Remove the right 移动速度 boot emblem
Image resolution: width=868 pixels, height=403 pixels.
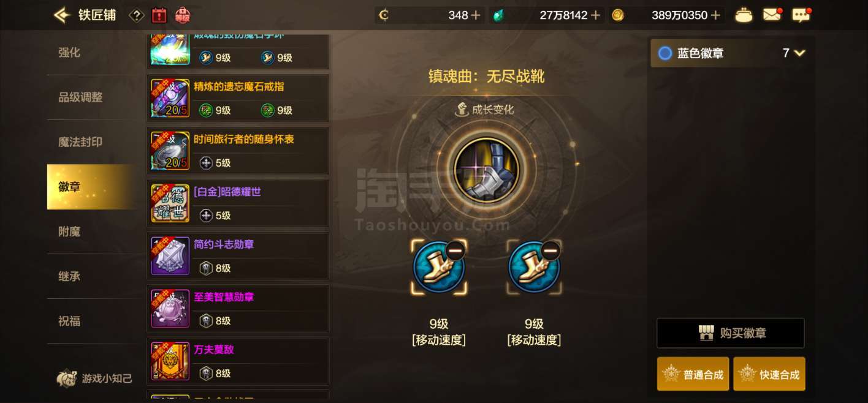[x=550, y=250]
